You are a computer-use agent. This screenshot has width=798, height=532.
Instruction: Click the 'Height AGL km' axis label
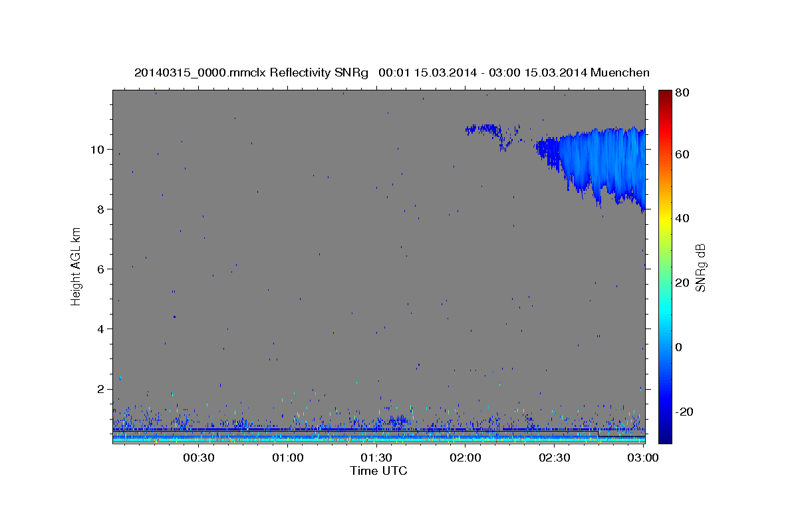(x=76, y=265)
